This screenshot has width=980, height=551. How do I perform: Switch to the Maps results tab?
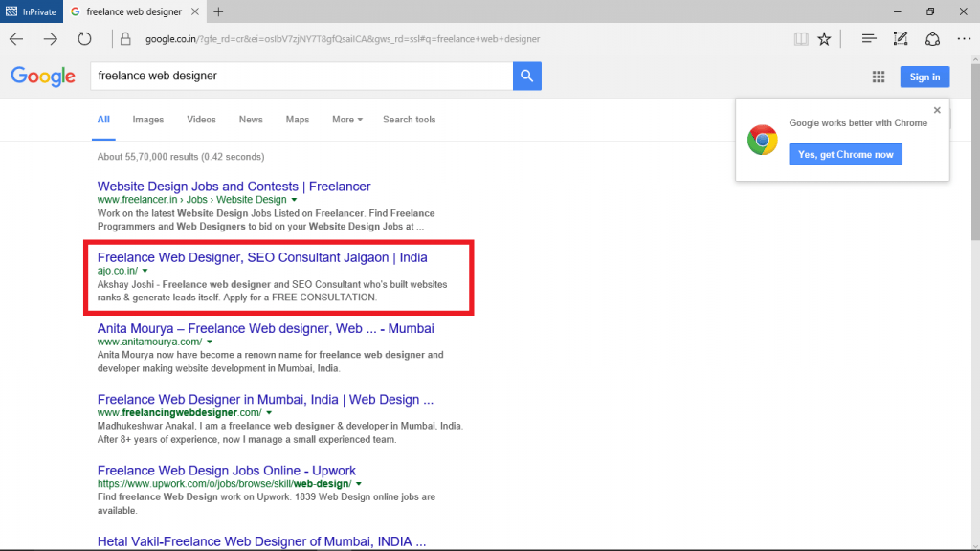coord(297,119)
